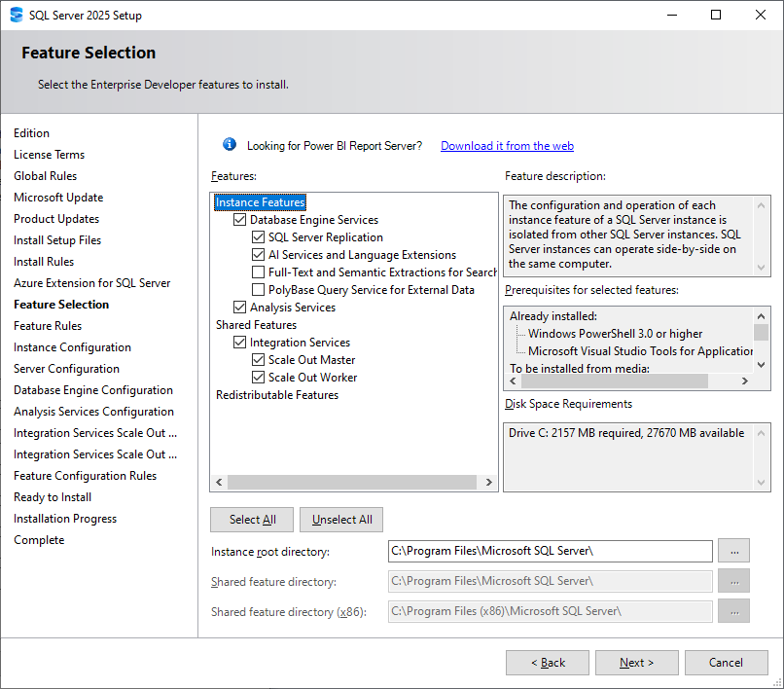Open the Download it from the web link
Image resolution: width=784 pixels, height=689 pixels.
[507, 146]
